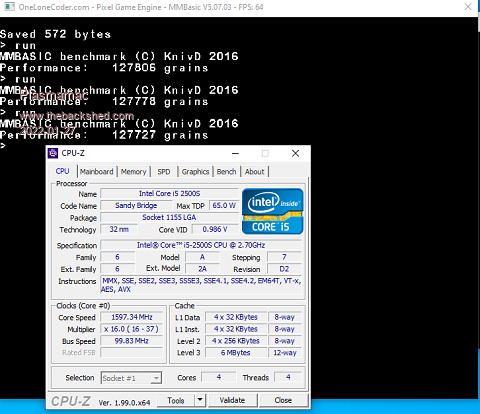Click the Validate button
480x414 pixels.
(x=232, y=400)
